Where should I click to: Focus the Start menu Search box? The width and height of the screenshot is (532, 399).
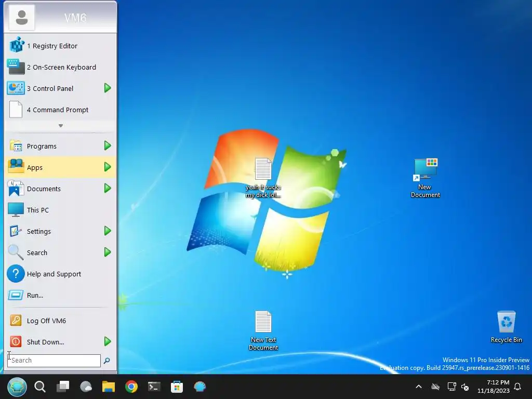pyautogui.click(x=54, y=361)
